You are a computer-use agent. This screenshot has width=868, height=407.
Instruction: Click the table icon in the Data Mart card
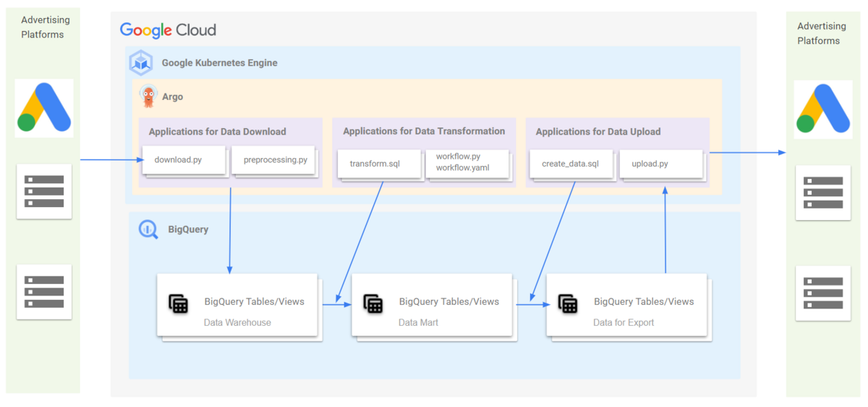(x=373, y=303)
